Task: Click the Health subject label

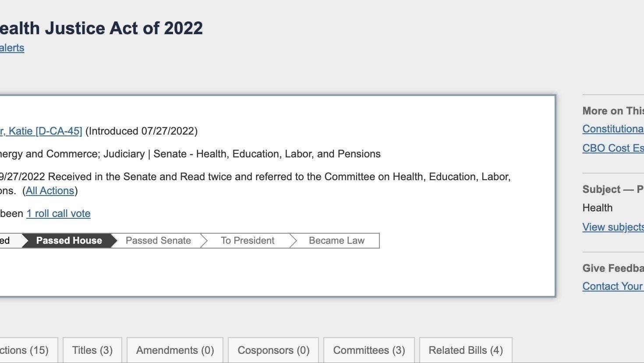Action: tap(597, 207)
